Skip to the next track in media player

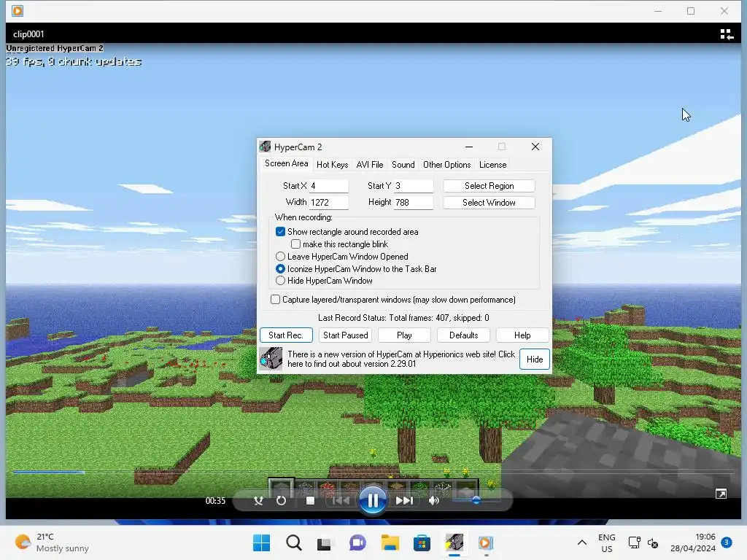(x=404, y=500)
